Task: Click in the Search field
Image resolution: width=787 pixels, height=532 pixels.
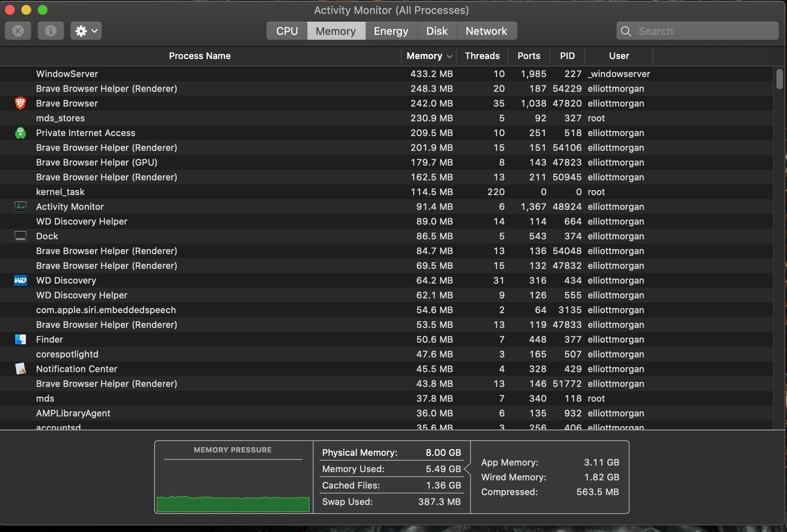Action: point(698,31)
